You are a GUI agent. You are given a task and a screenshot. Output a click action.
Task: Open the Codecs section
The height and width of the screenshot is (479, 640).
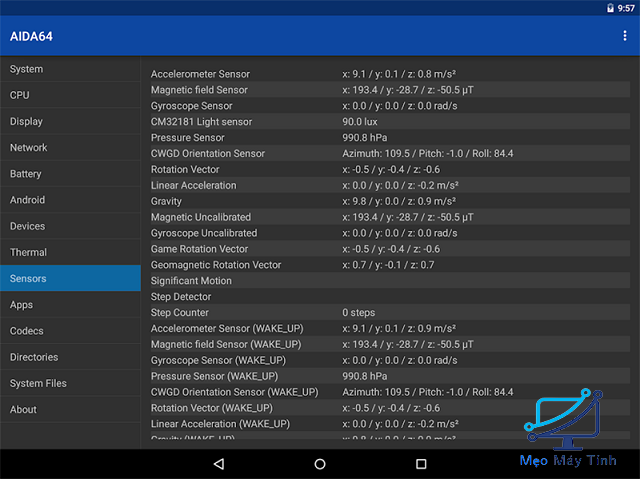[x=71, y=330]
